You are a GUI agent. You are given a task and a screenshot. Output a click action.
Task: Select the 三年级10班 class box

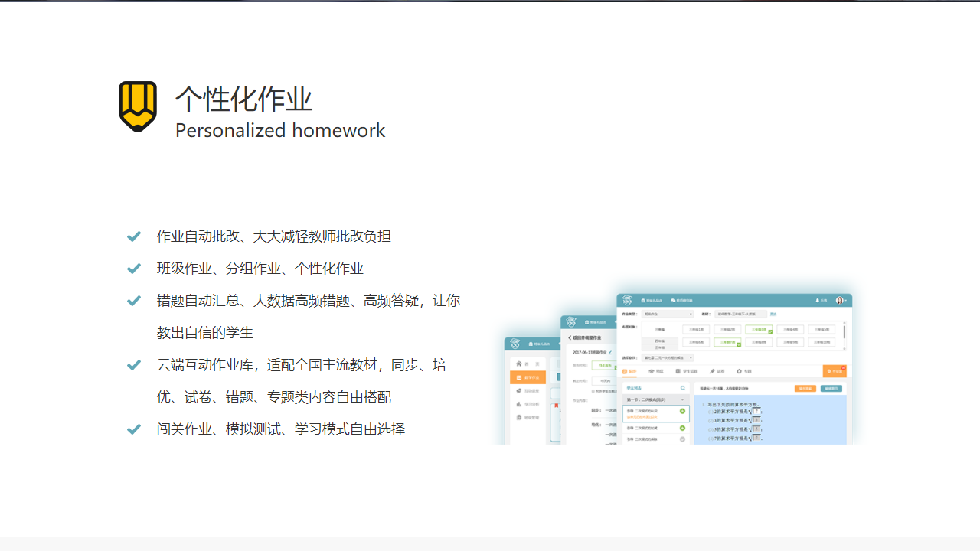[822, 343]
